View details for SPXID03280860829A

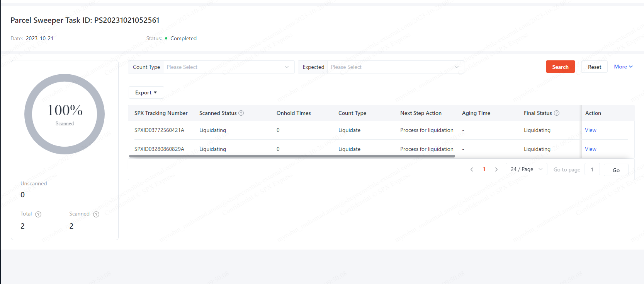590,149
